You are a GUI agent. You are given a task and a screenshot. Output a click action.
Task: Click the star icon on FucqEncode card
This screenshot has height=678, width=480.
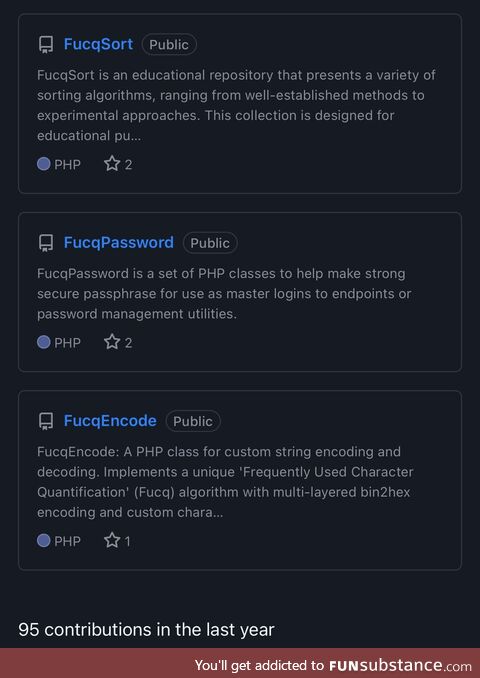(112, 540)
